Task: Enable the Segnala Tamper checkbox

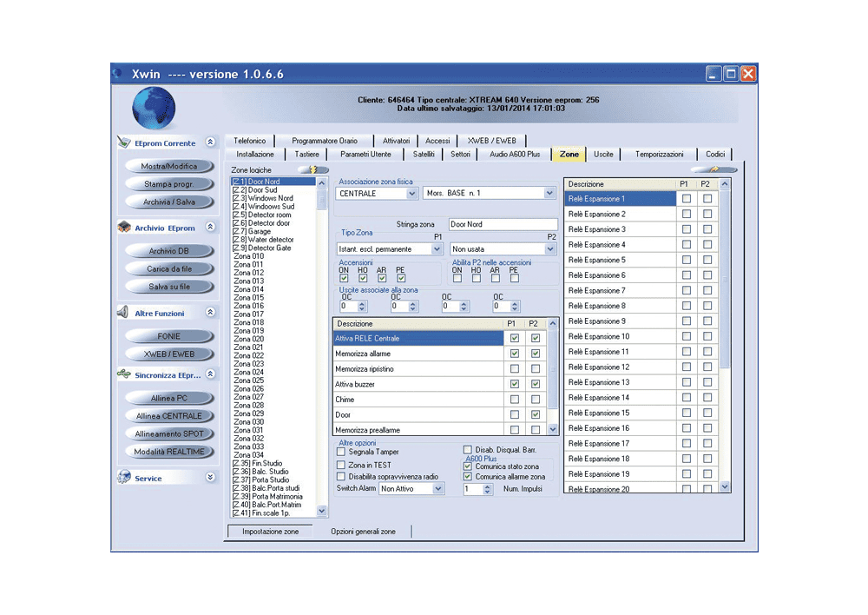Action: (341, 452)
